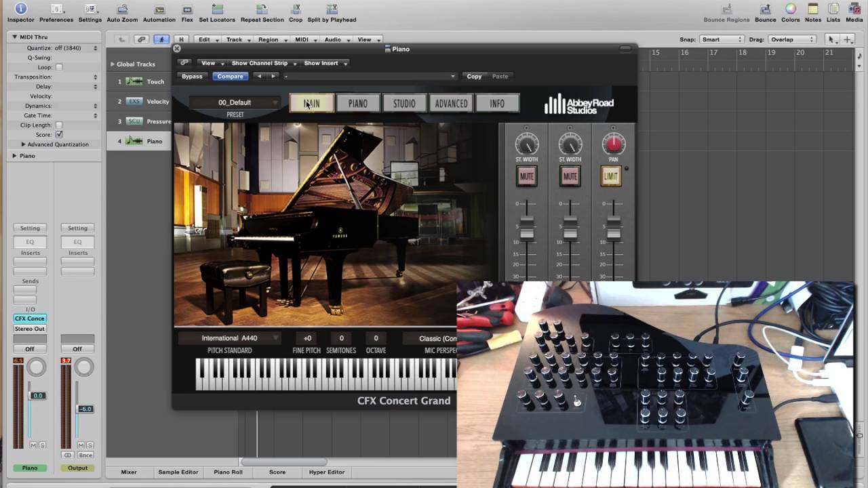
Task: Open the plugin INFO tab
Action: click(497, 104)
